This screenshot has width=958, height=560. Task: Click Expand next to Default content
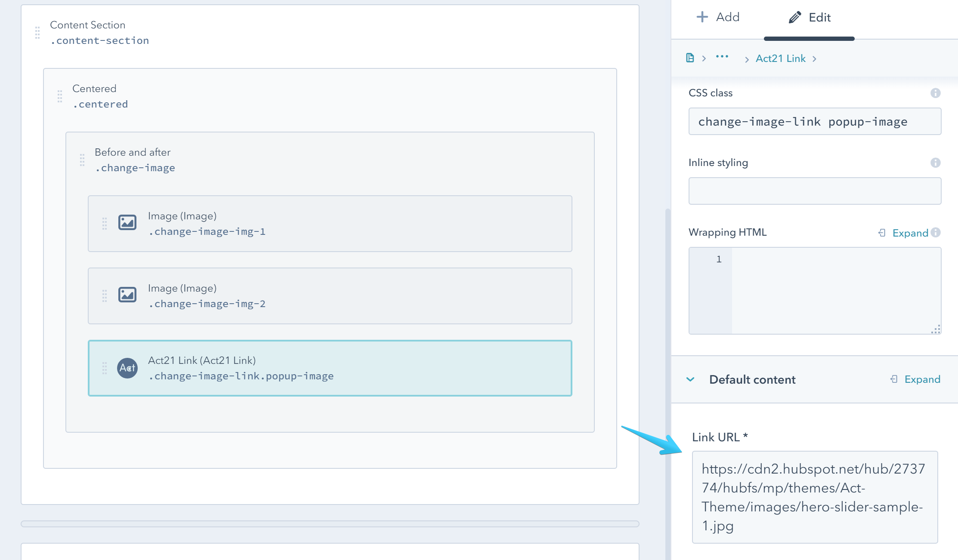coord(922,379)
